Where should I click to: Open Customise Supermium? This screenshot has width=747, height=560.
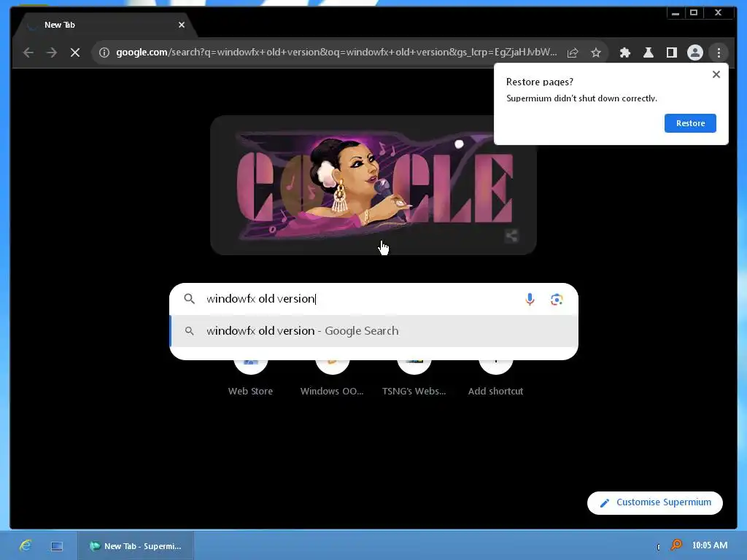pyautogui.click(x=655, y=503)
